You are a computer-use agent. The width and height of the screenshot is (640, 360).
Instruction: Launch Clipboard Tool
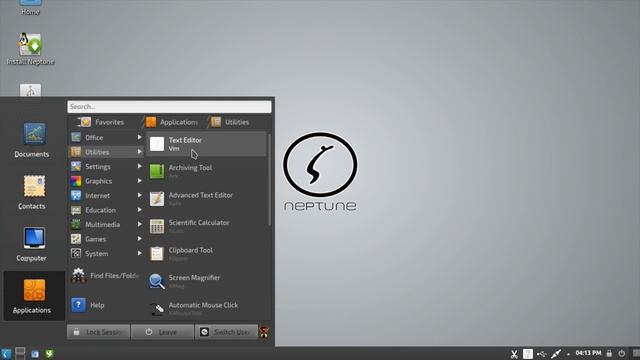[x=206, y=253]
